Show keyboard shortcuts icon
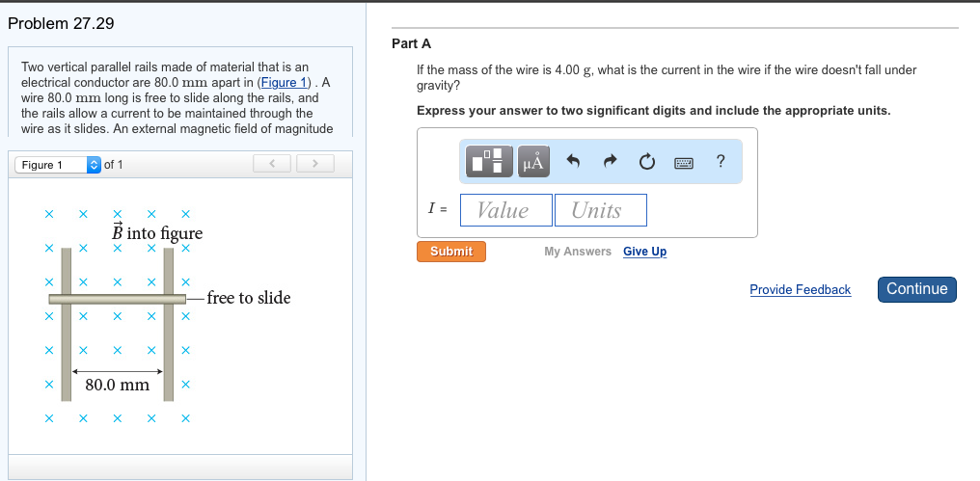980x481 pixels. click(x=685, y=163)
